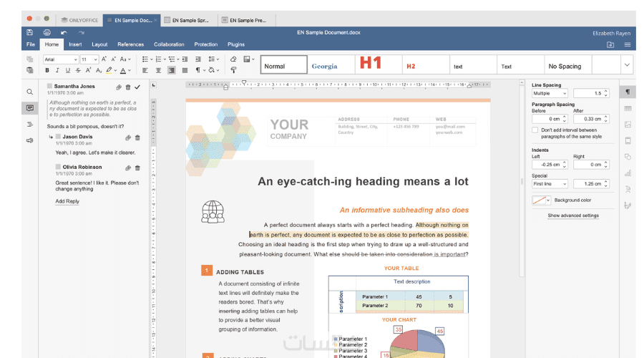Image resolution: width=644 pixels, height=358 pixels.
Task: Click the redo arrow icon
Action: click(x=82, y=32)
